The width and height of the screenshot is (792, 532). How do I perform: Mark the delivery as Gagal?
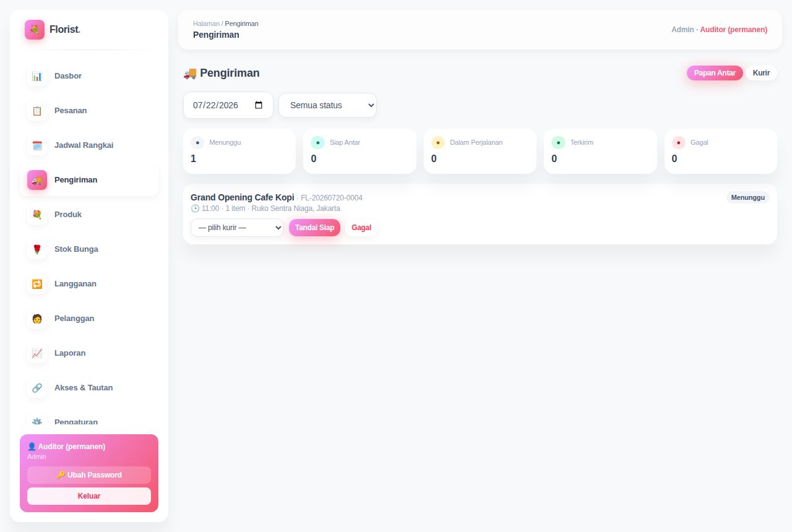pyautogui.click(x=361, y=228)
